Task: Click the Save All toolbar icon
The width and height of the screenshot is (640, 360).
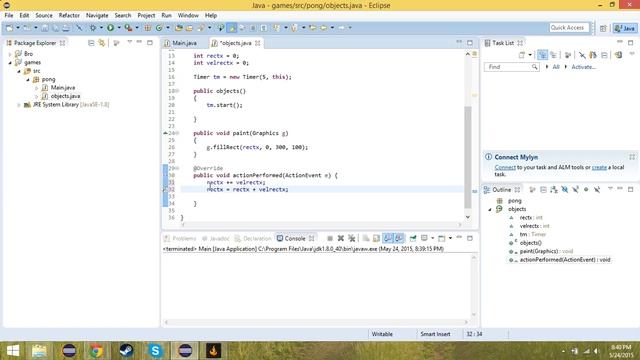Action: tap(55, 28)
